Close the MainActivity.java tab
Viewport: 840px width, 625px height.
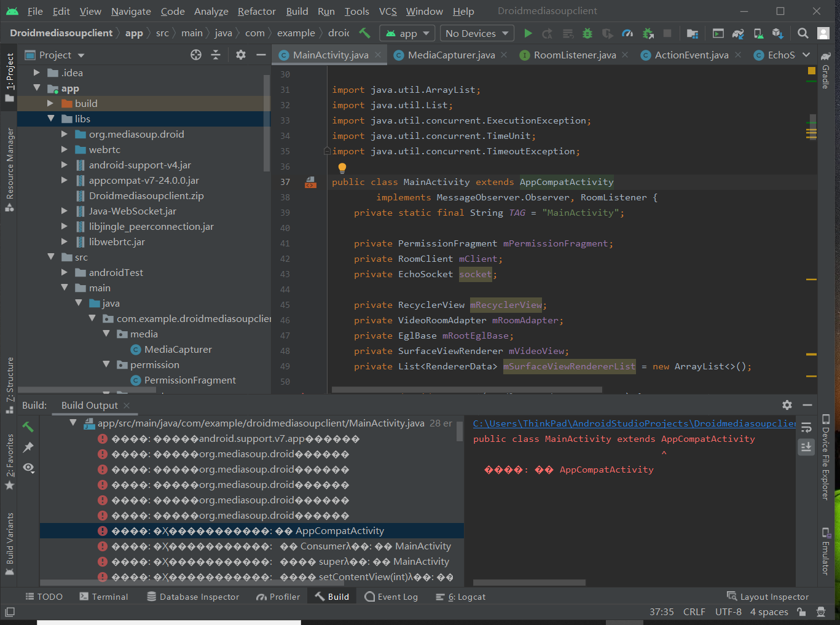tap(378, 55)
